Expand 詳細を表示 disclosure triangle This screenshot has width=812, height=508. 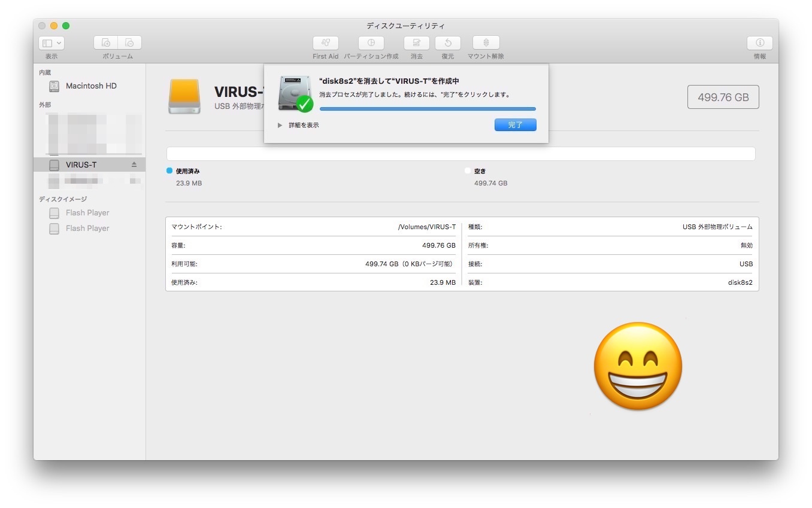pos(280,126)
